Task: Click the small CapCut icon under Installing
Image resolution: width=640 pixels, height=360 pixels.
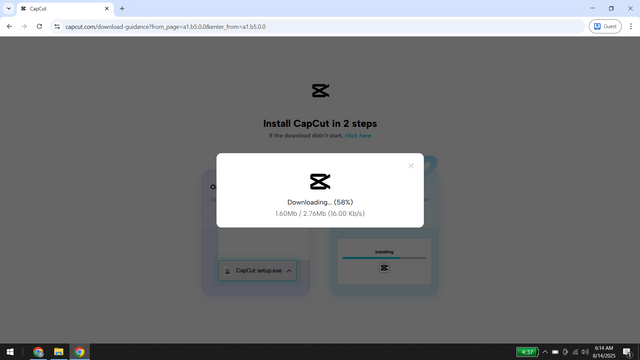Action: click(384, 268)
